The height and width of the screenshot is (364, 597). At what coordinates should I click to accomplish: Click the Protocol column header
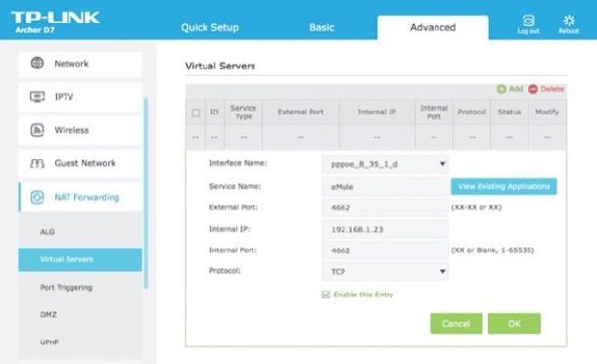click(472, 112)
